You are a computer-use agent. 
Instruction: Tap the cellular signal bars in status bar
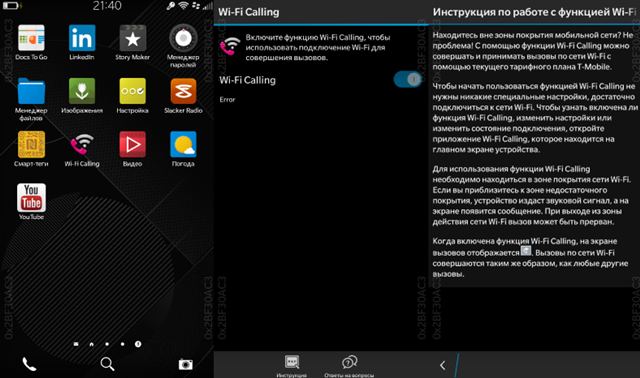[x=208, y=6]
